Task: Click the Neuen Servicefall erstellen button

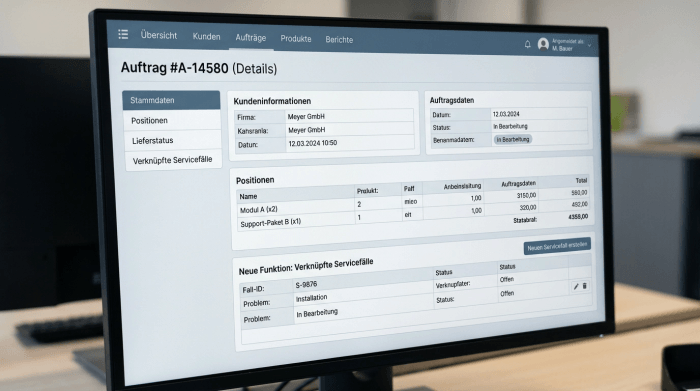Action: (x=557, y=246)
